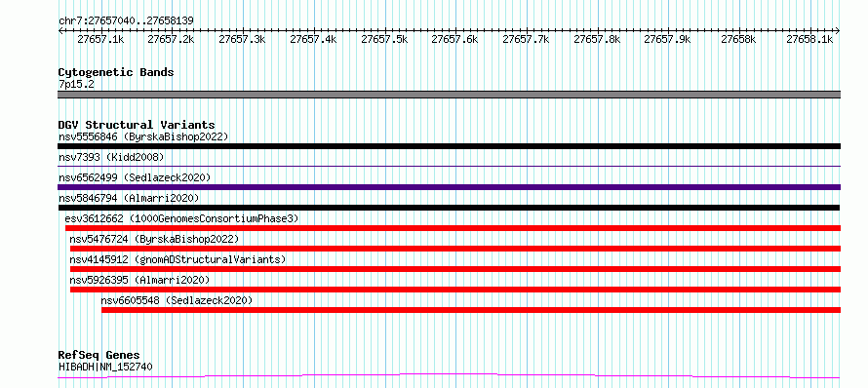Select the 27657.4k ruler tick label
Screen dimensions: 868x388
[x=313, y=39]
